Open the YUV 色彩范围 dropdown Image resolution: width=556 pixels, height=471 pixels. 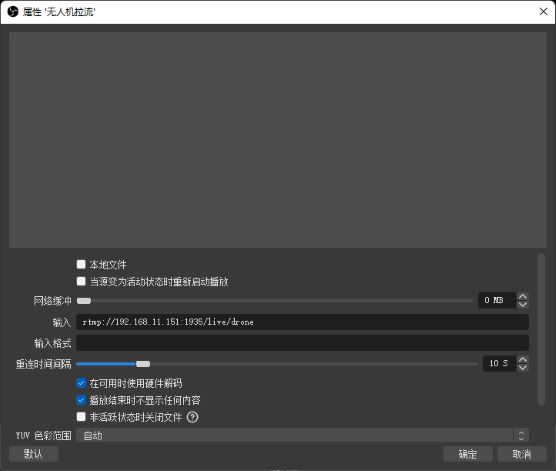pos(302,435)
